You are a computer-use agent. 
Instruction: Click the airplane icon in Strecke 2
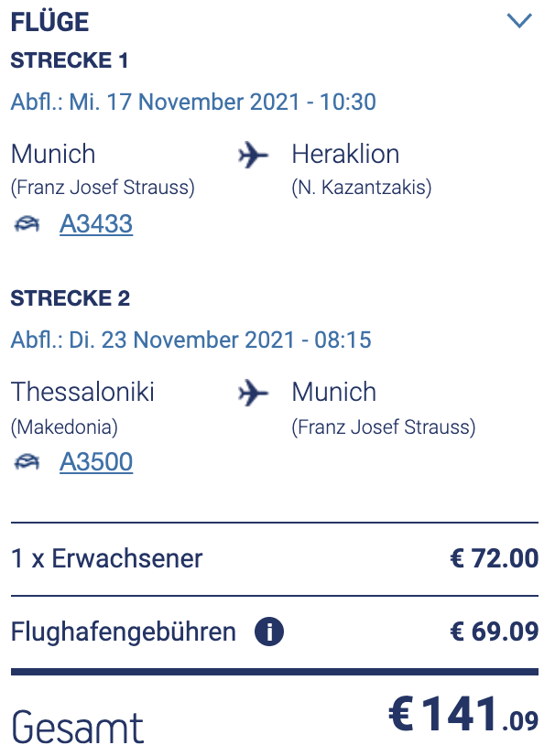click(254, 393)
